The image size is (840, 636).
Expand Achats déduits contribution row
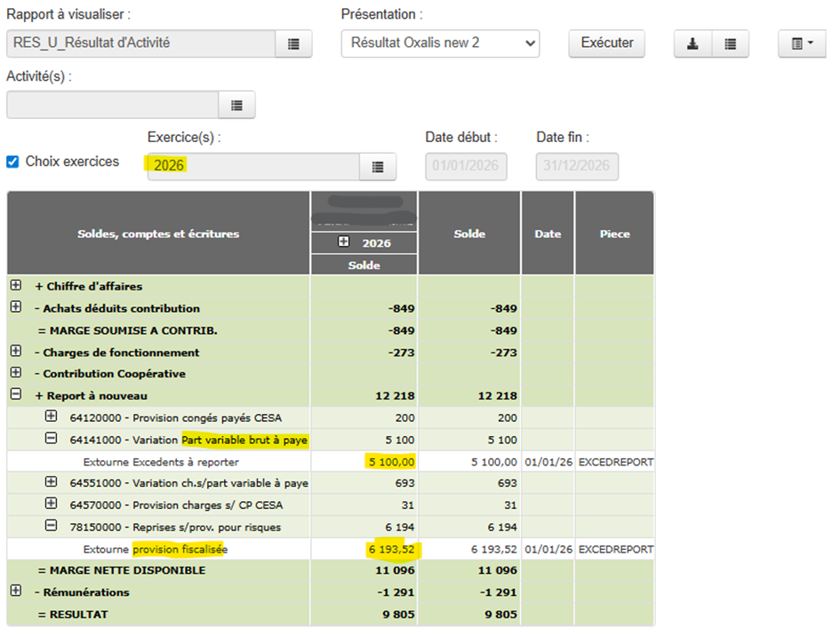[x=15, y=307]
